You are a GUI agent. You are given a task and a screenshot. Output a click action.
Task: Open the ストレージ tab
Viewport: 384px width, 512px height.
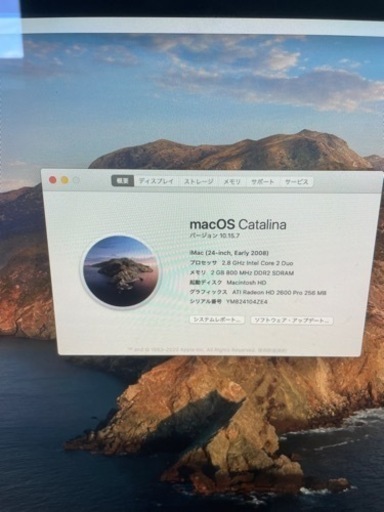click(198, 182)
